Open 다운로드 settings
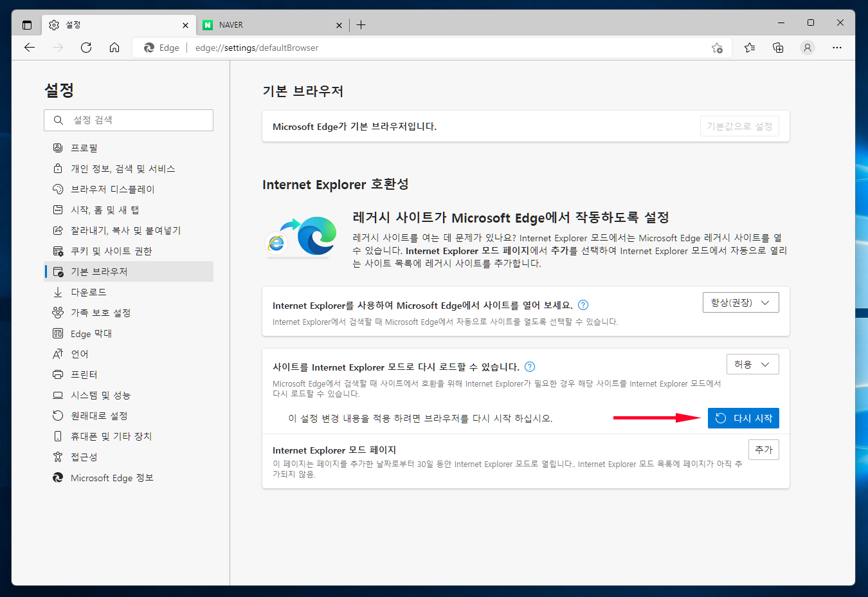 point(129,292)
